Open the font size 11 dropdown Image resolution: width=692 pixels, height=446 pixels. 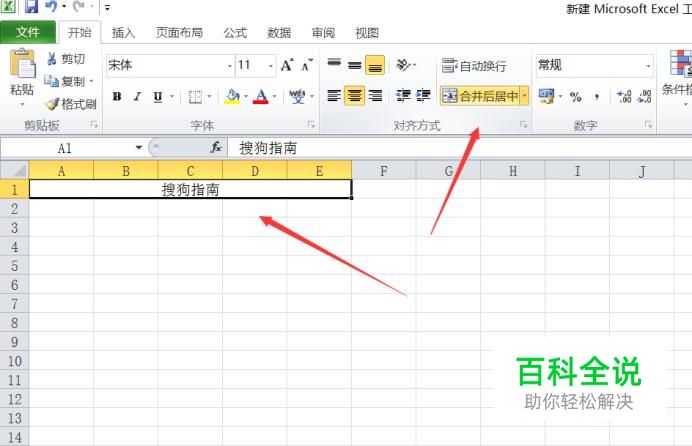click(x=271, y=66)
